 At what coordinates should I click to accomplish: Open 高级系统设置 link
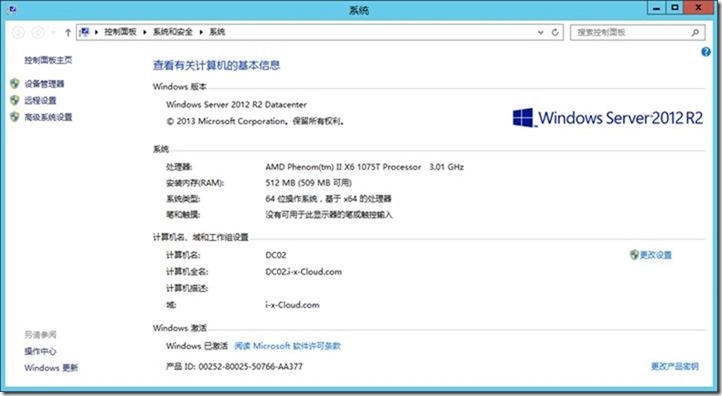[x=48, y=117]
